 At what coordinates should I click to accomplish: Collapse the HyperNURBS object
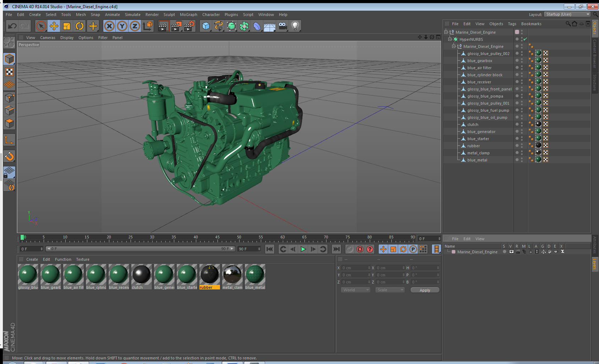pos(450,39)
